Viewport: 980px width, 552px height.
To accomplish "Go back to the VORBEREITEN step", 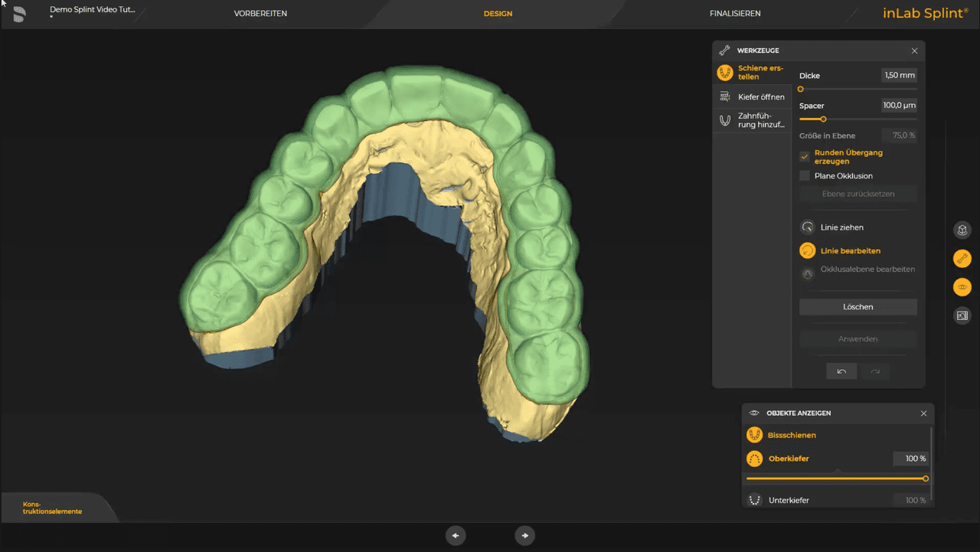I will 260,13.
